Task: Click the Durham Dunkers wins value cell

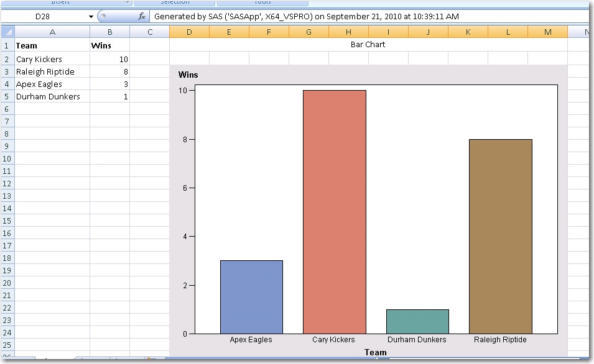Action: pyautogui.click(x=109, y=97)
